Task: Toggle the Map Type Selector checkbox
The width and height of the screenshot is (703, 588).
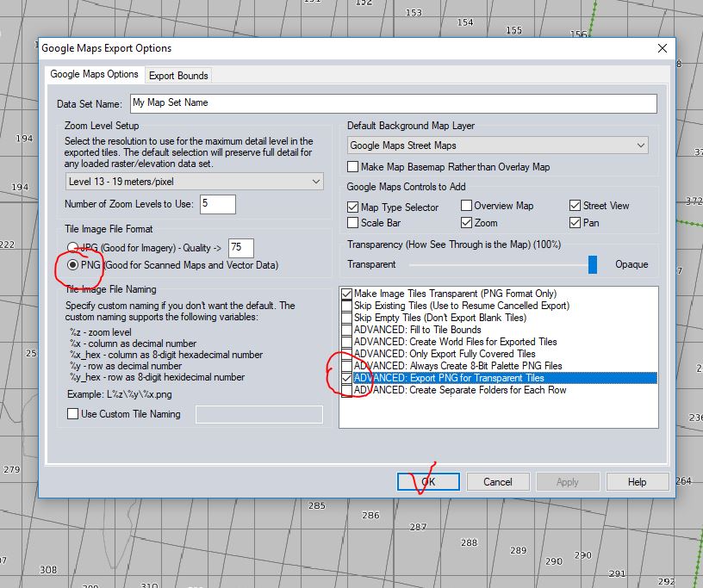Action: (353, 207)
